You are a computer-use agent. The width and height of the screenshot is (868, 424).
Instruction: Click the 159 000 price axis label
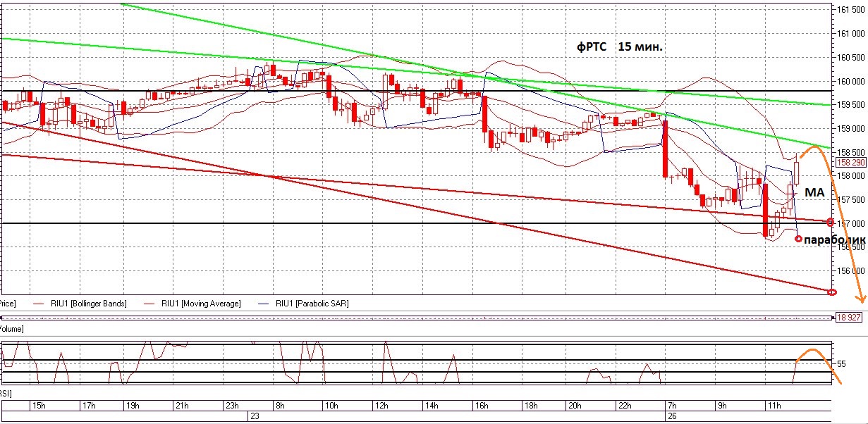click(851, 129)
